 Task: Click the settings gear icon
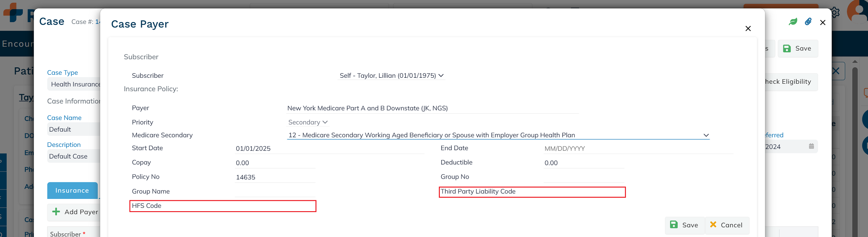point(835,13)
